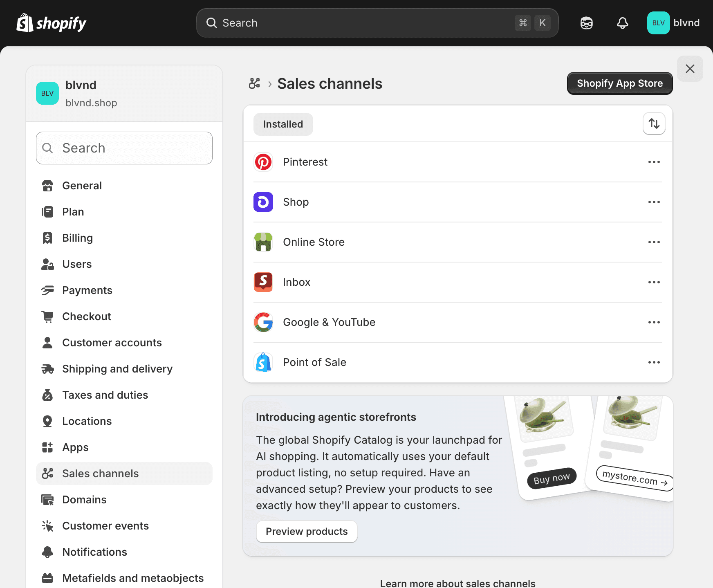713x588 pixels.
Task: Click the BLV account avatar in the top bar
Action: [658, 23]
